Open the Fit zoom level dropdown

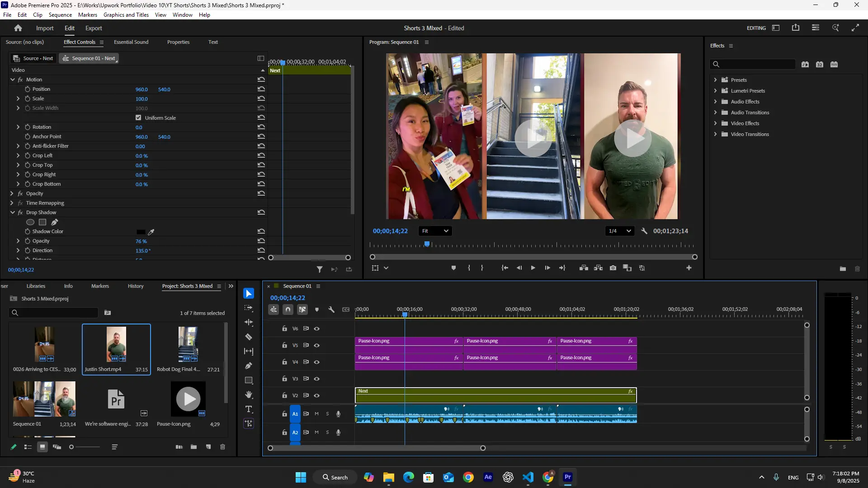tap(435, 231)
